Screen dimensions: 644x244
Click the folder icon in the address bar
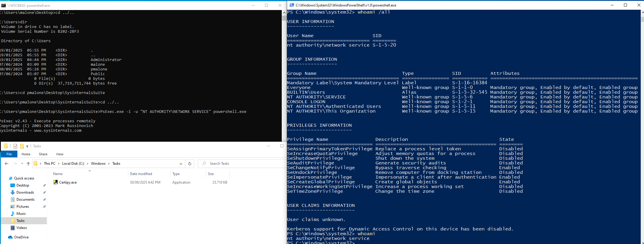click(35, 164)
